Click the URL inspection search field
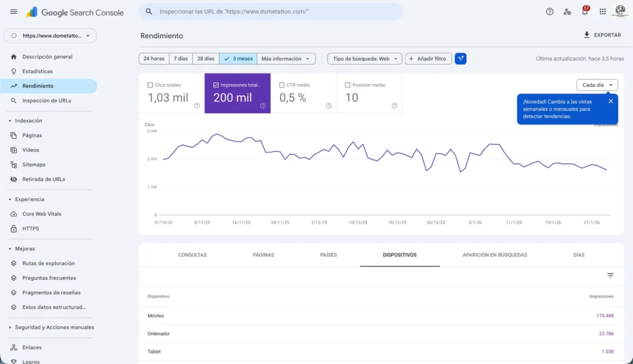 (272, 12)
